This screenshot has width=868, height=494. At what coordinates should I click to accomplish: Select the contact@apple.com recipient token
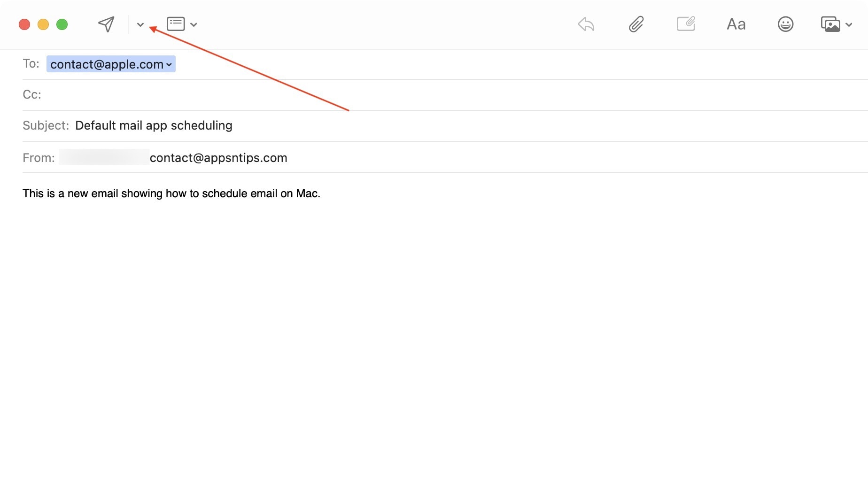tap(107, 64)
